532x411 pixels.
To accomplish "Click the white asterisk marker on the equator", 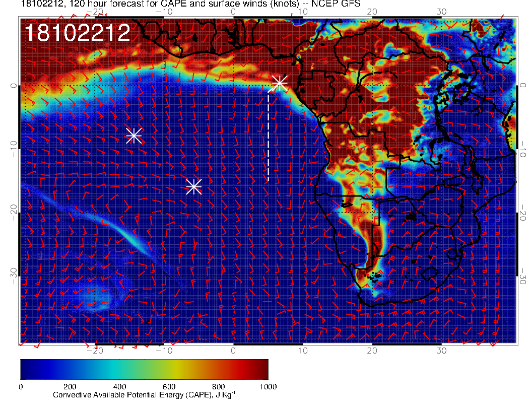I will 280,83.
